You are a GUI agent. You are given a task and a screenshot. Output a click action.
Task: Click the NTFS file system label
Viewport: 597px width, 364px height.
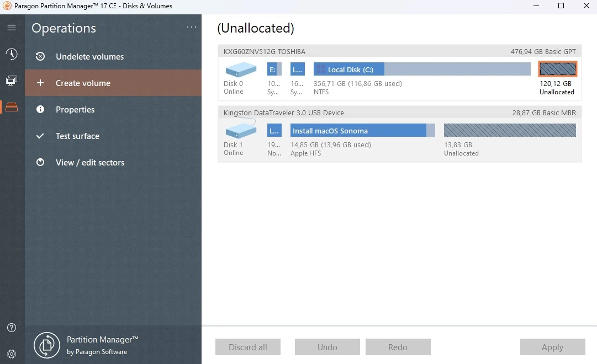321,92
